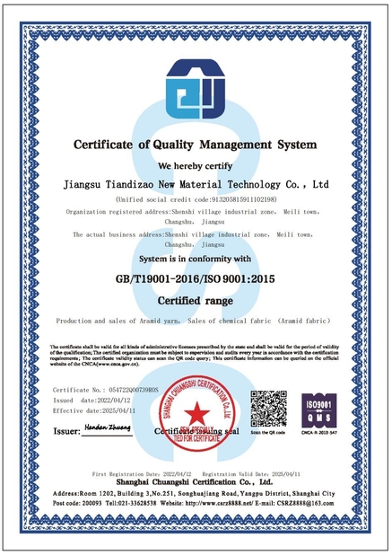Click the QR code image

(268, 409)
